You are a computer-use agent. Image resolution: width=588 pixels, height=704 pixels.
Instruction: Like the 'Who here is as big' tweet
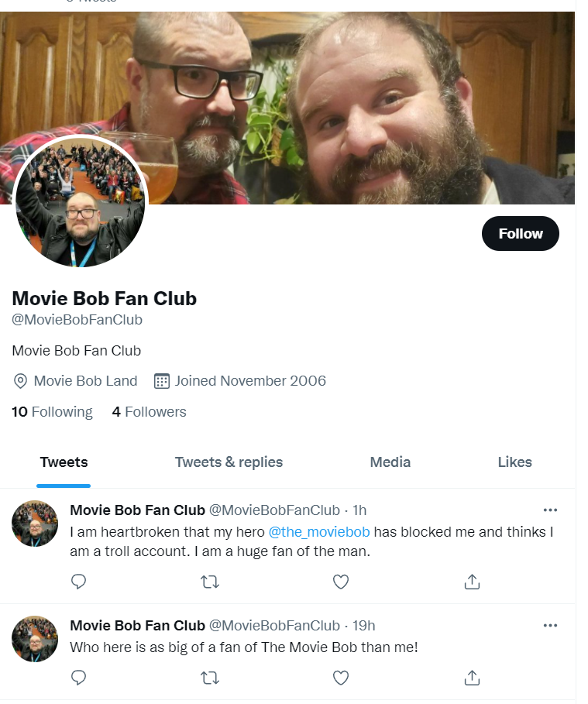coord(341,678)
